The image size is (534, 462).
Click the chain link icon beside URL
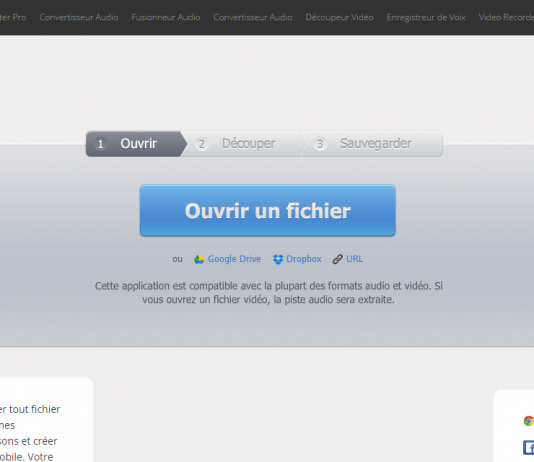click(337, 259)
